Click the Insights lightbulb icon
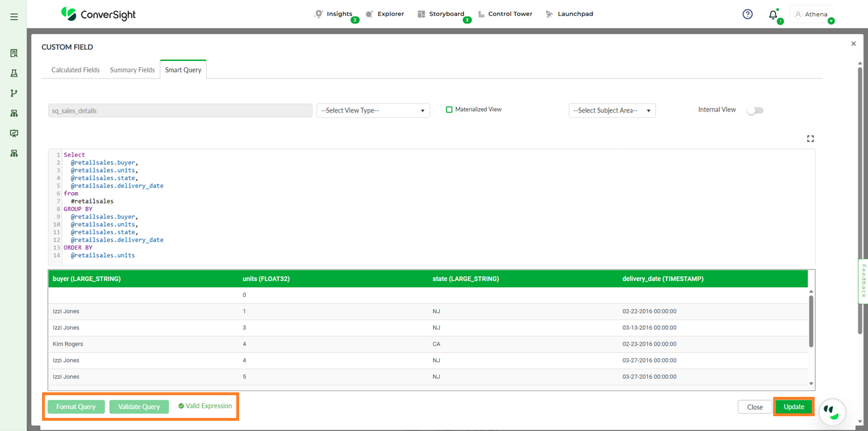868x431 pixels. click(x=319, y=14)
